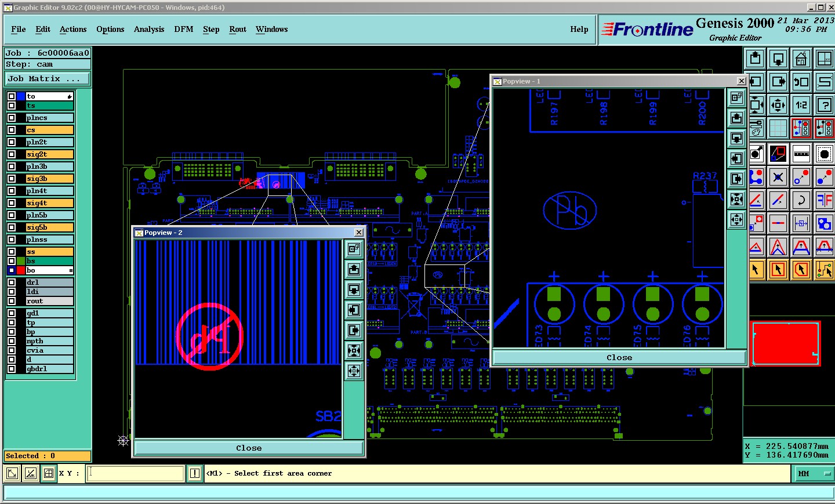Select the 'npth' layer name
Screen dimensions: 835x504
50,341
